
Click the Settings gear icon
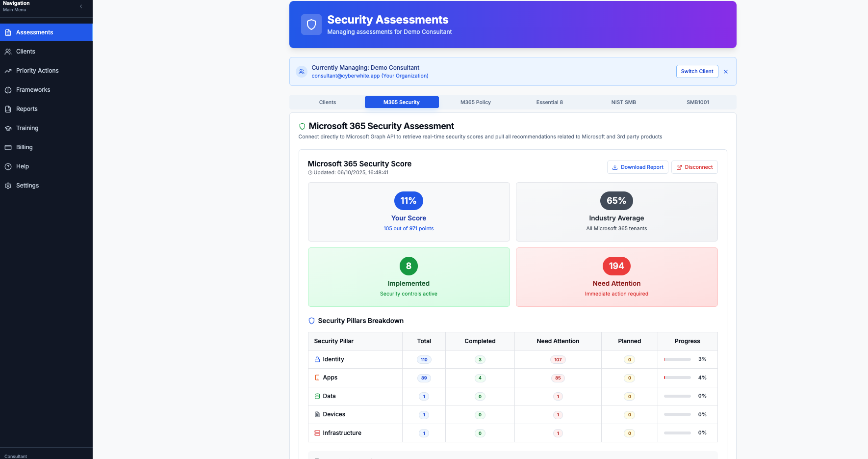8,186
